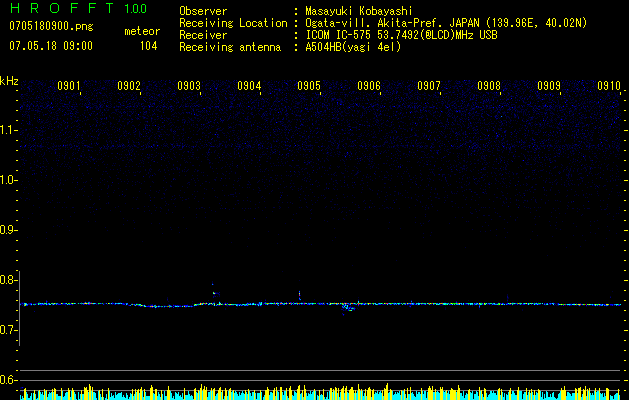Image resolution: width=629 pixels, height=400 pixels.
Task: Select the 0.9 kHz axis label
Action: pos(7,230)
